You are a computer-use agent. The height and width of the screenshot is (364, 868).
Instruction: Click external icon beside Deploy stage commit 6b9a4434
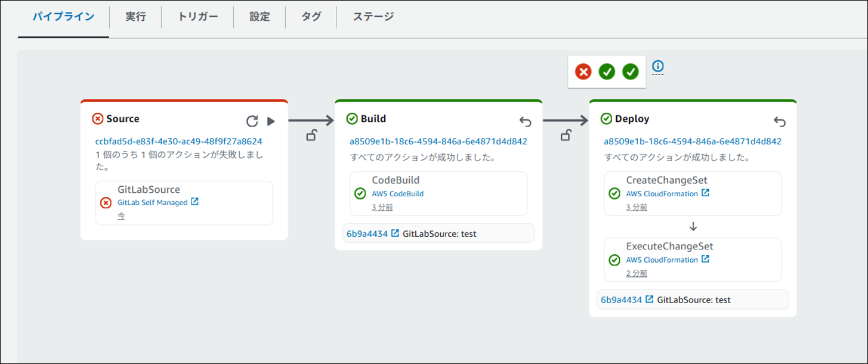(649, 300)
